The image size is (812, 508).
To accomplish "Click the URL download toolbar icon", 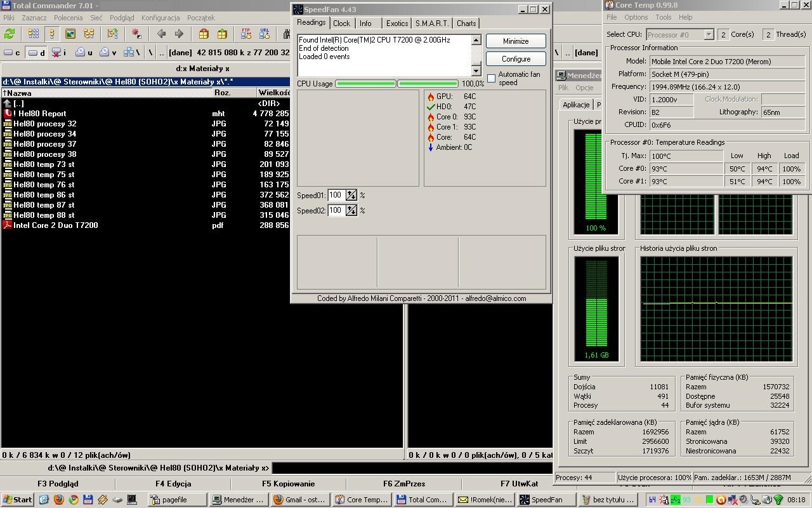I will [x=265, y=34].
